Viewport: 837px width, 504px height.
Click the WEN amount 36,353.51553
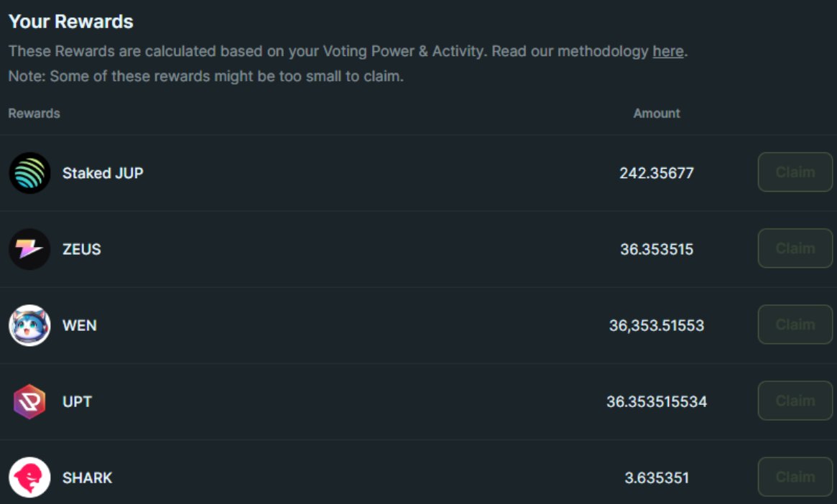657,325
